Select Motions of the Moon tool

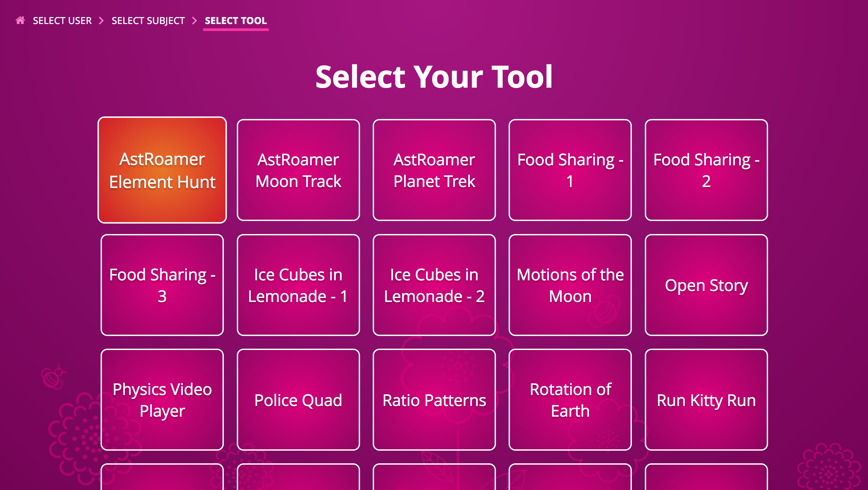pos(570,285)
